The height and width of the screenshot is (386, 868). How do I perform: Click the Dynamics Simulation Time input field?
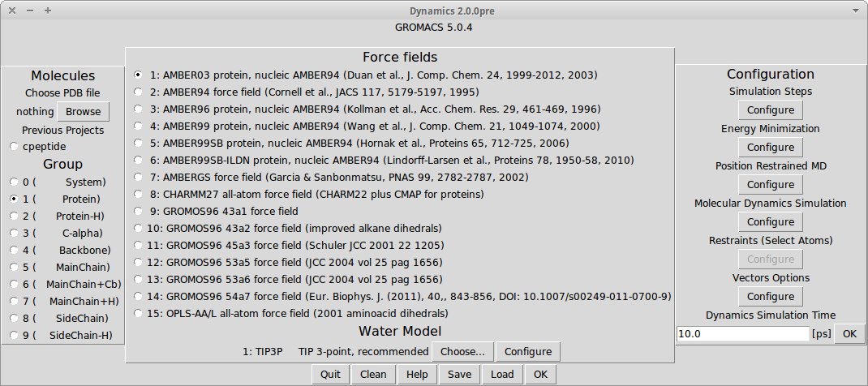point(743,334)
